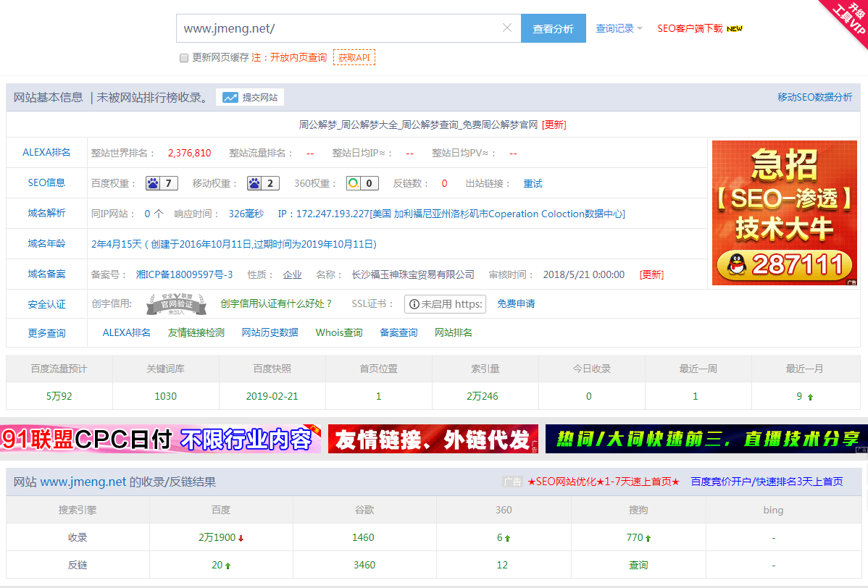Click the 未启用 https info icon box
868x588 pixels.
[x=445, y=304]
